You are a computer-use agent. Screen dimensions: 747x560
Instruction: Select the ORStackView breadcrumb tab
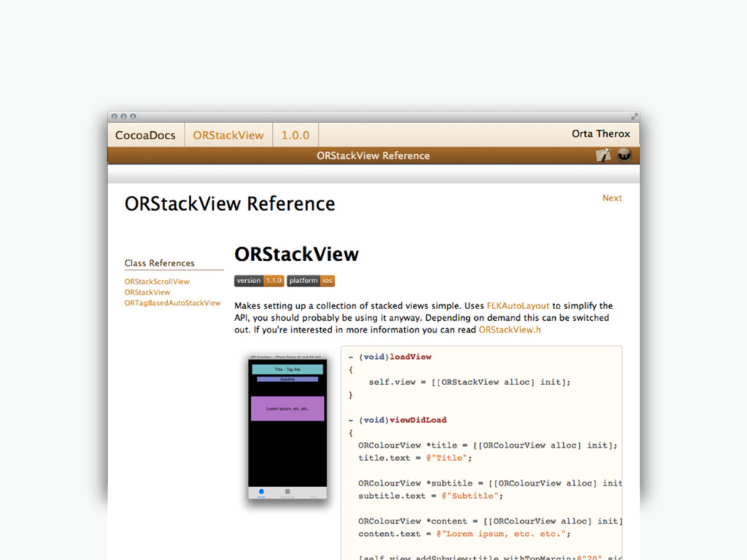tap(228, 135)
